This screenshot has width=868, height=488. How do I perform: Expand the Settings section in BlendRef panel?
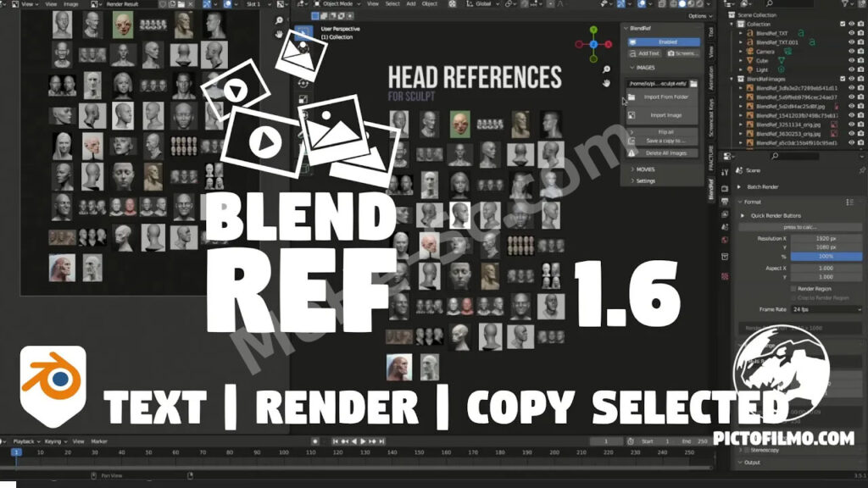pos(645,180)
